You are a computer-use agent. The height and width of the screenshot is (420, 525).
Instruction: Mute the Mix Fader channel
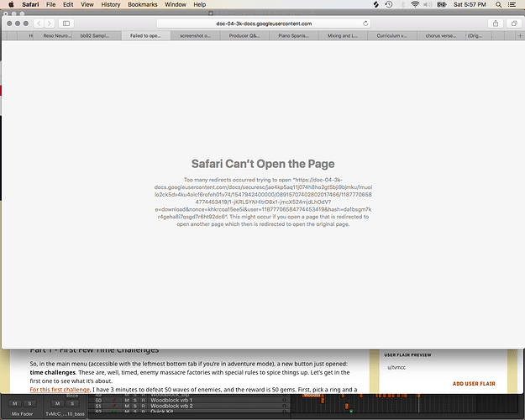[x=15, y=403]
